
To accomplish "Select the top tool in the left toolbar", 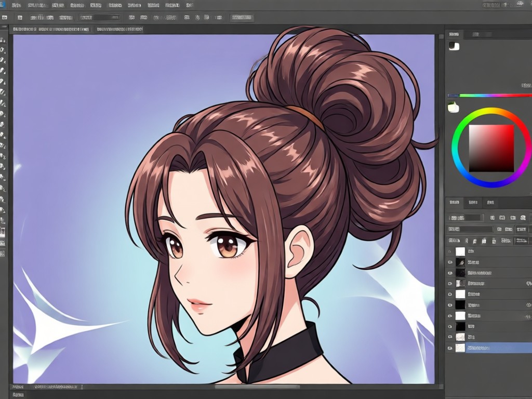I will tap(4, 40).
